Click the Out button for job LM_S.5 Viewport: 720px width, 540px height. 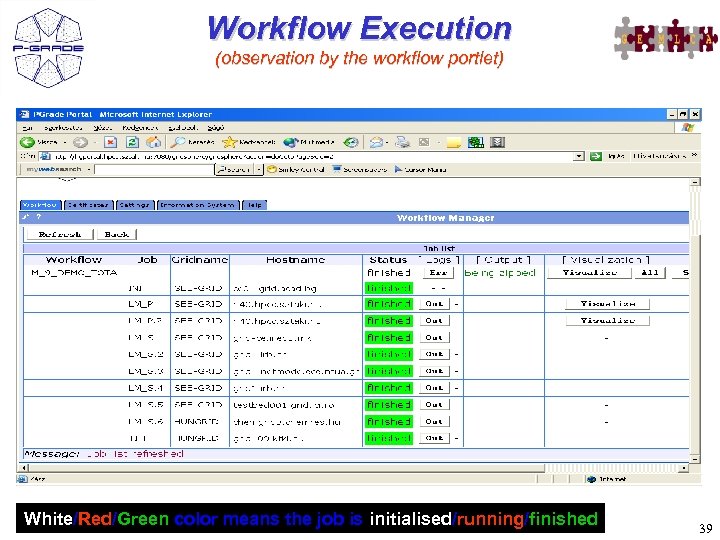coord(434,405)
